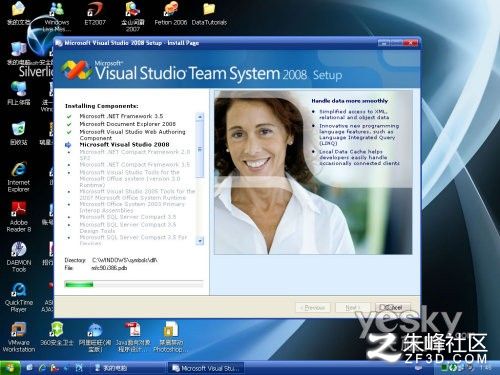
Task: Click the disabled Next button in setup
Action: [x=353, y=307]
